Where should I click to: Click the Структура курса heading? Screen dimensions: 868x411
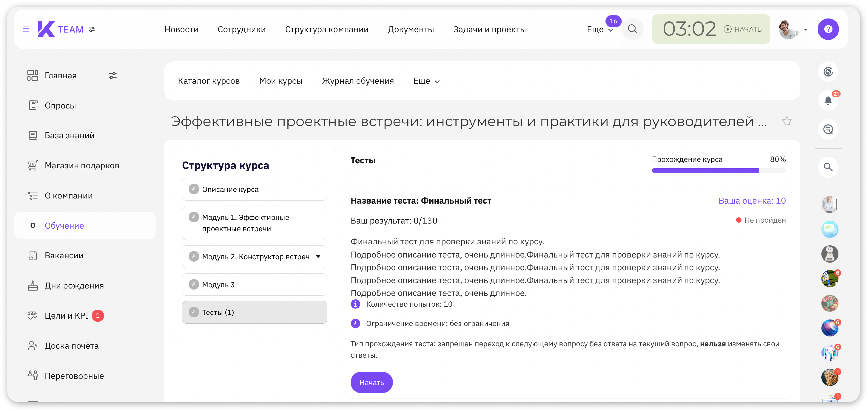click(225, 165)
